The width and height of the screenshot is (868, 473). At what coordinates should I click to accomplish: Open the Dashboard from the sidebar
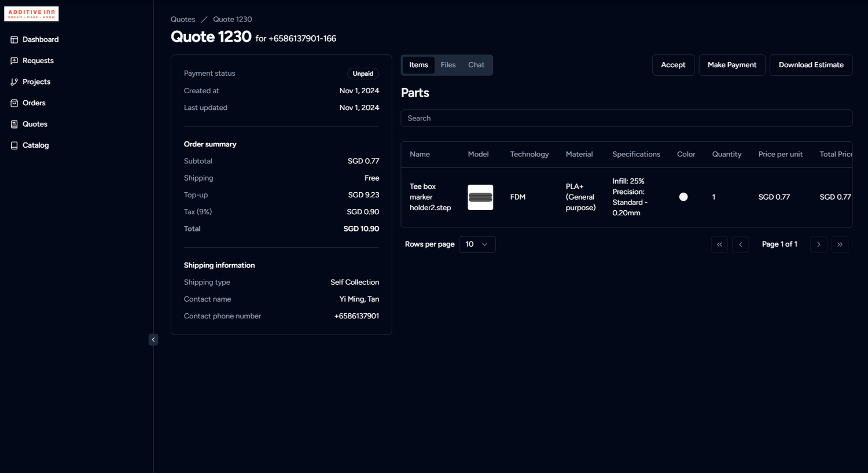coord(41,39)
